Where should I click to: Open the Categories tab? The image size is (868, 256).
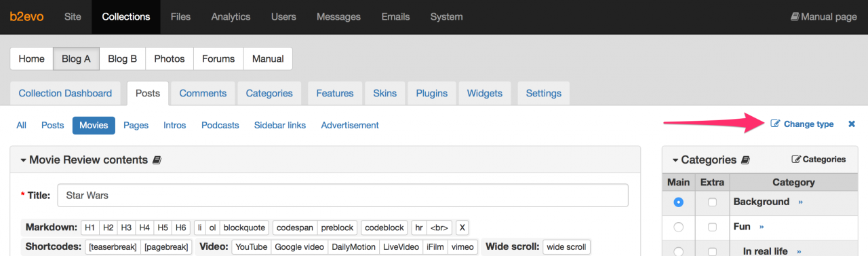point(269,94)
